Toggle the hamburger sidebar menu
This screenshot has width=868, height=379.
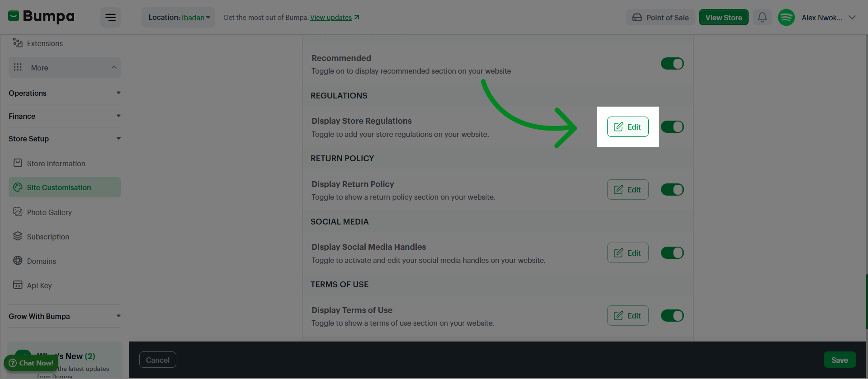coord(110,18)
